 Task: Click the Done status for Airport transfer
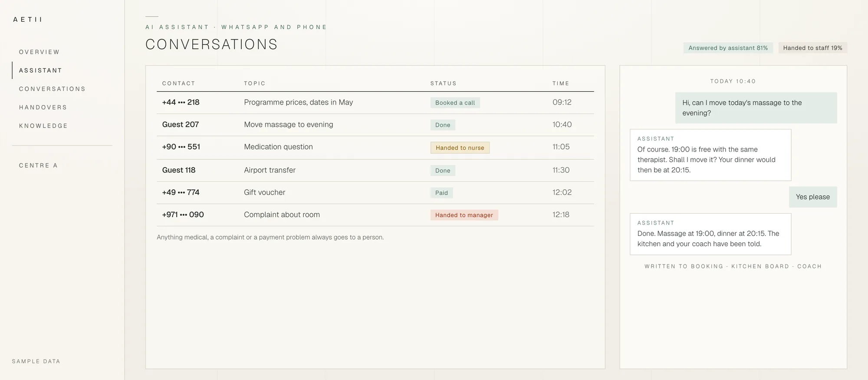click(x=443, y=171)
